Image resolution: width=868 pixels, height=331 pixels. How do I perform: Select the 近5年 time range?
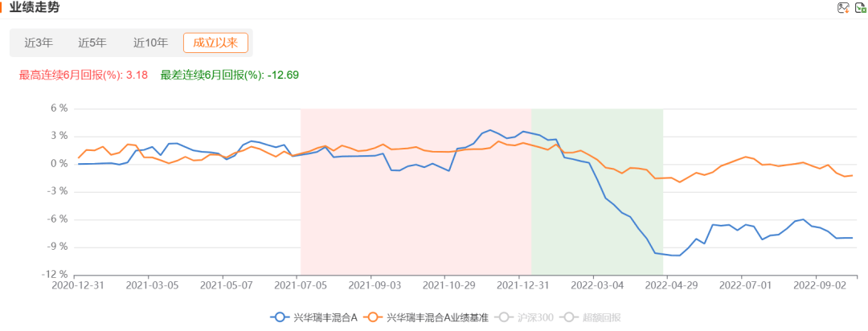click(x=92, y=43)
